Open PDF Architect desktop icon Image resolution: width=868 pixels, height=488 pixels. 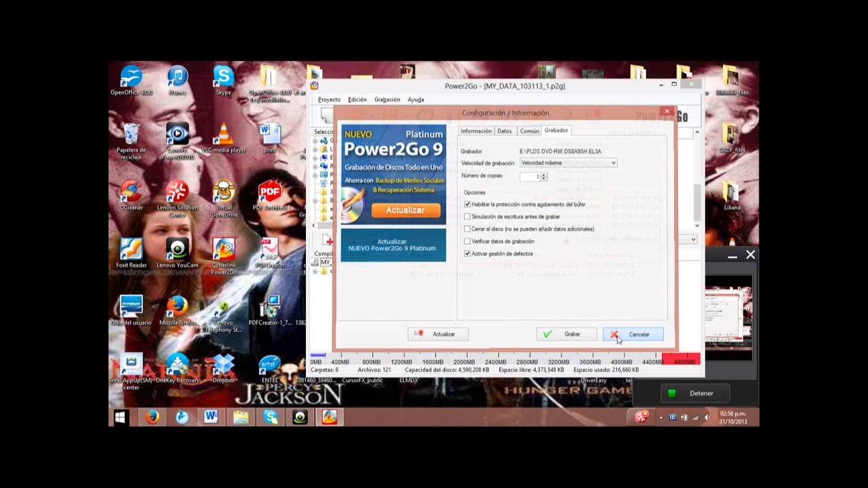(x=270, y=195)
